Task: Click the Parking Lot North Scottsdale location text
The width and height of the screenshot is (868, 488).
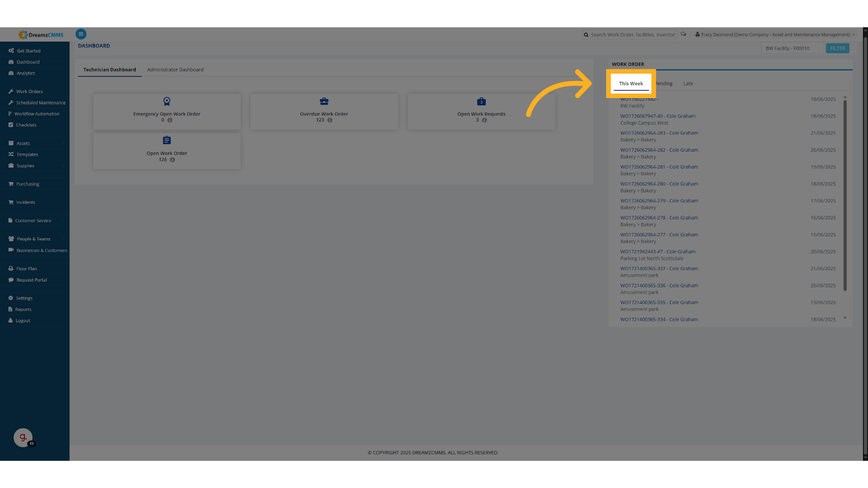Action: 652,259
